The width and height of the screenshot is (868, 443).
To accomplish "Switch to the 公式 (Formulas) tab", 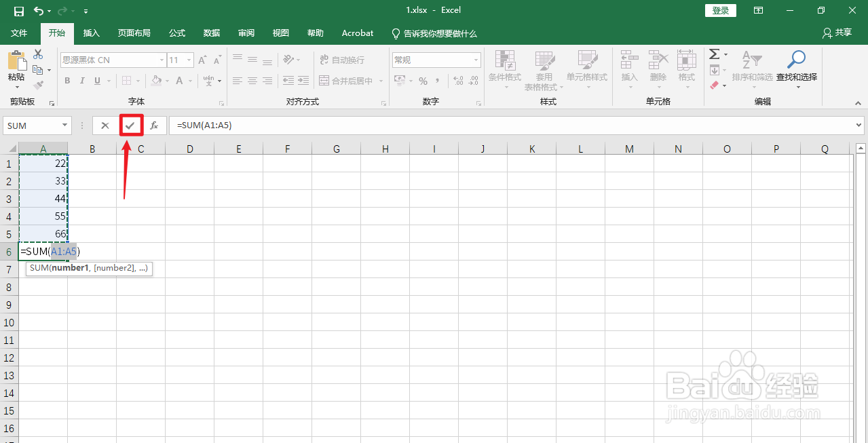I will pyautogui.click(x=177, y=33).
